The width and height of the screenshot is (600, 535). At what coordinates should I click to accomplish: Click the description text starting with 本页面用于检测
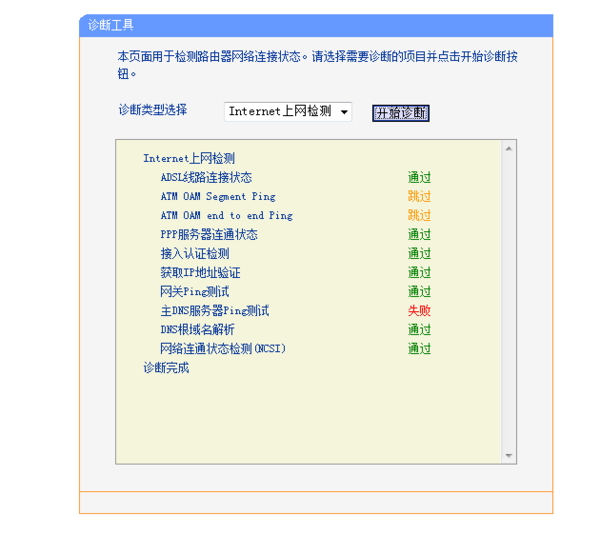[318, 65]
